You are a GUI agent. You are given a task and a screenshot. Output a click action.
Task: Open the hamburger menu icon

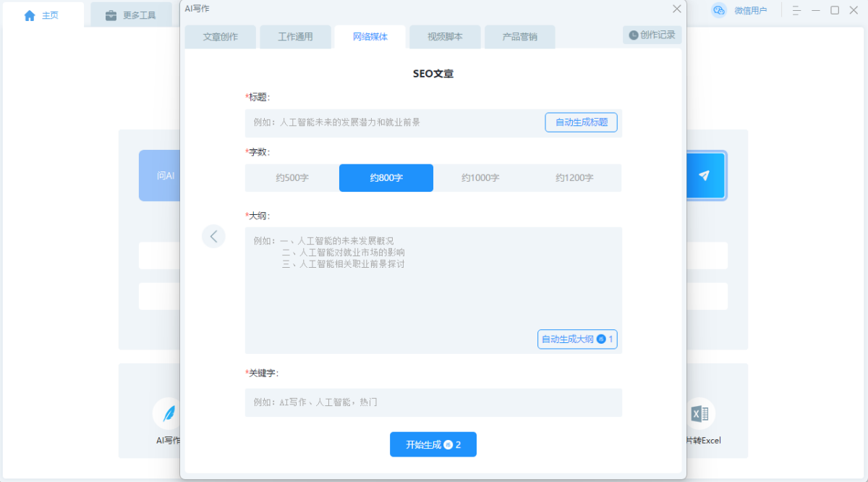(x=796, y=10)
